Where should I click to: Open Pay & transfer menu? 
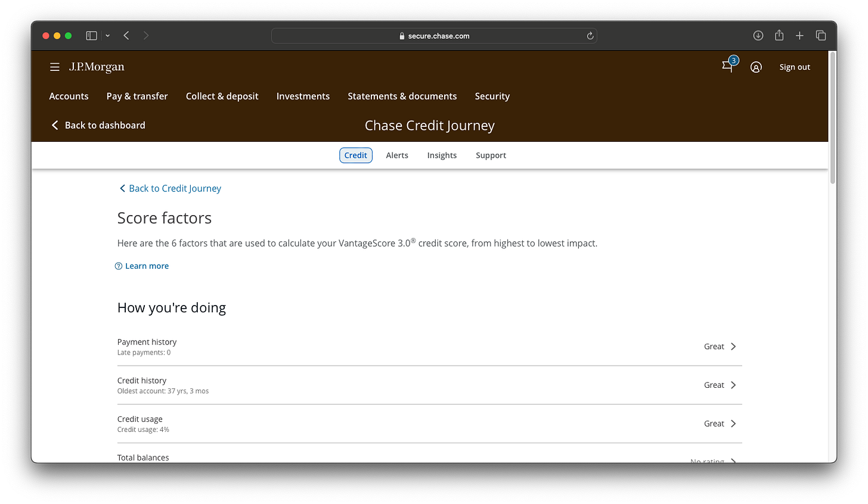137,96
